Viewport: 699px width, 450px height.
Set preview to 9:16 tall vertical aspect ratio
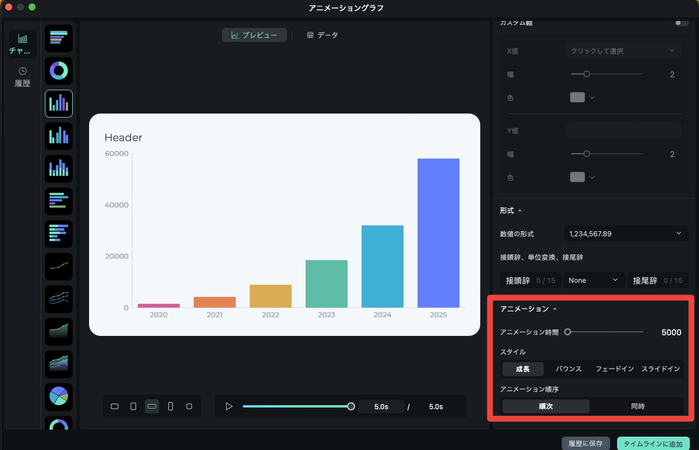(x=170, y=406)
